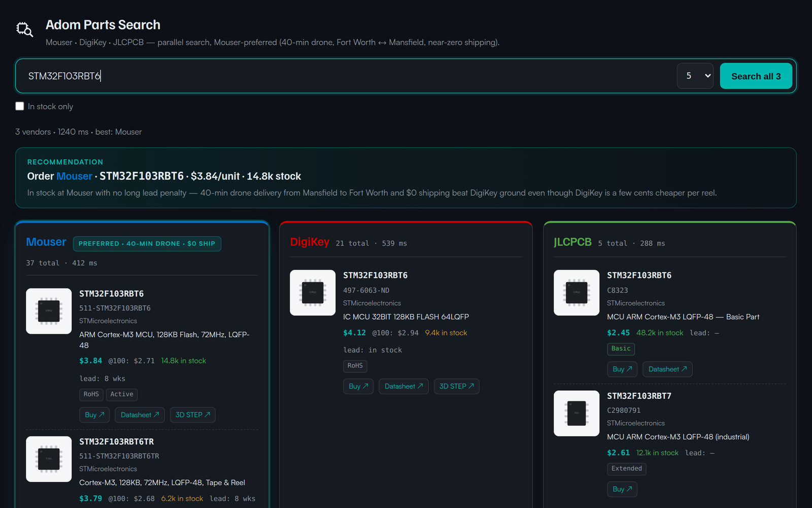Click the STM32F103RBT6TR part title

117,442
